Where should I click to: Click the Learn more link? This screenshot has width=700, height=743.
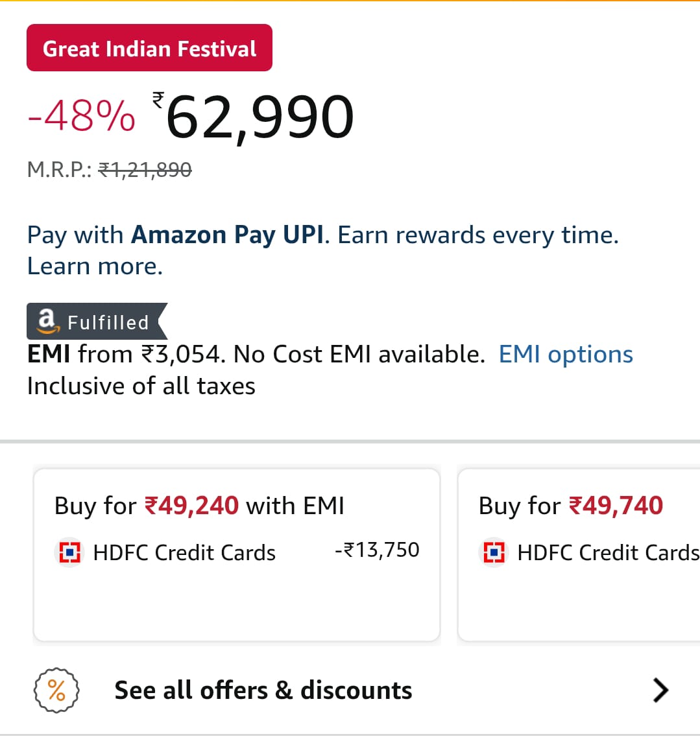coord(95,266)
